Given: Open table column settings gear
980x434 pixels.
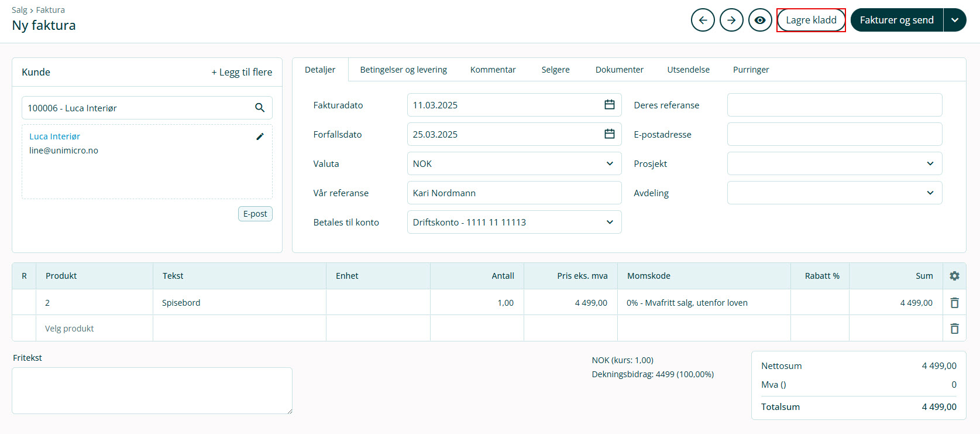Looking at the screenshot, I should coord(954,276).
